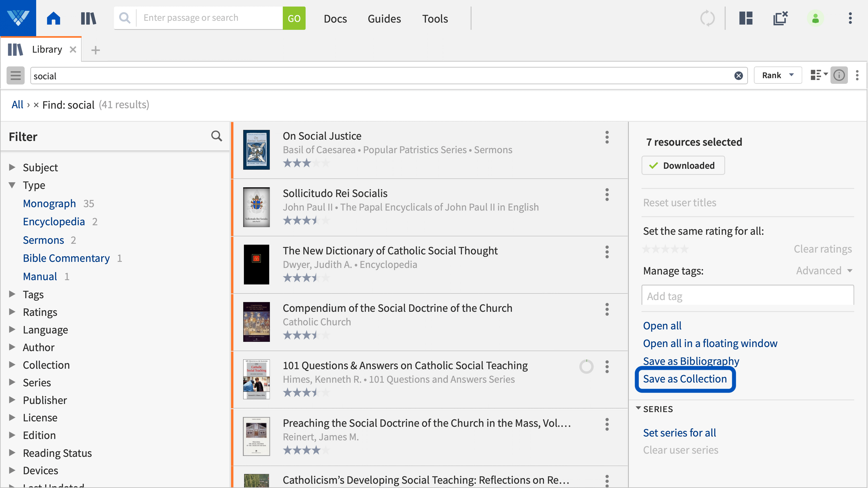The width and height of the screenshot is (868, 488).
Task: Filter by Sermons type
Action: (43, 240)
